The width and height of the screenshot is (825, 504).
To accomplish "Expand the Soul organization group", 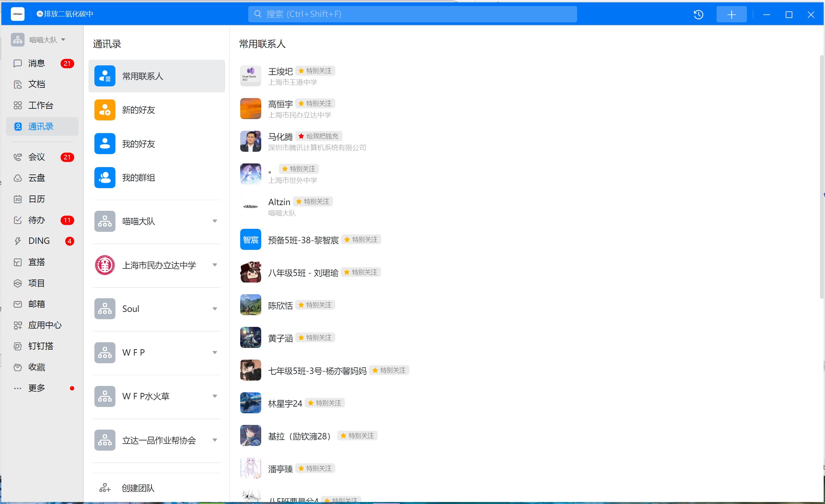I will (x=215, y=309).
